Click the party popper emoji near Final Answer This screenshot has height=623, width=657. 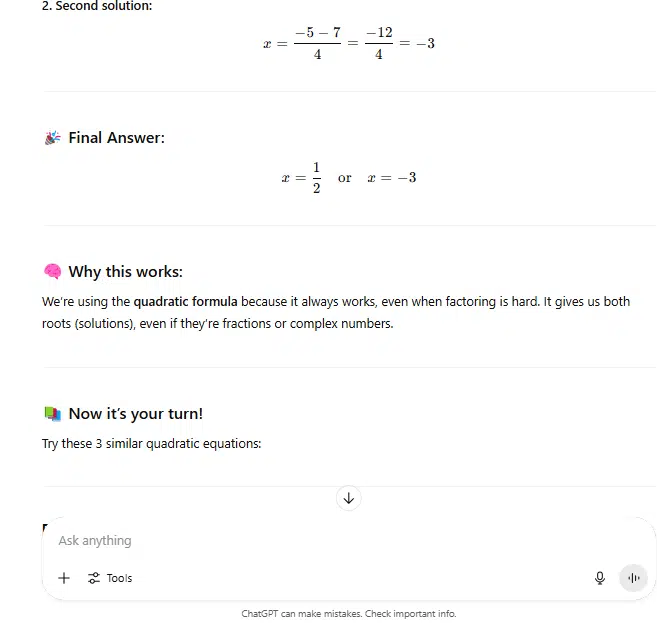52,138
